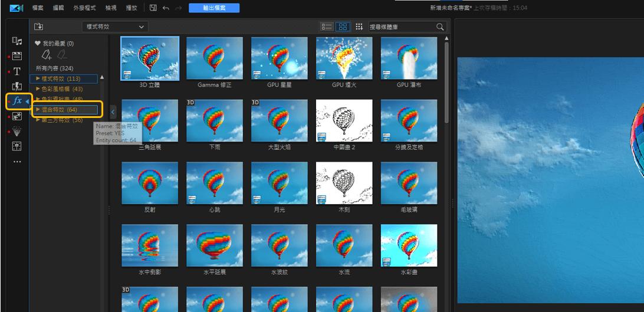The width and height of the screenshot is (644, 312).
Task: Undo the last action arrow
Action: (x=166, y=8)
